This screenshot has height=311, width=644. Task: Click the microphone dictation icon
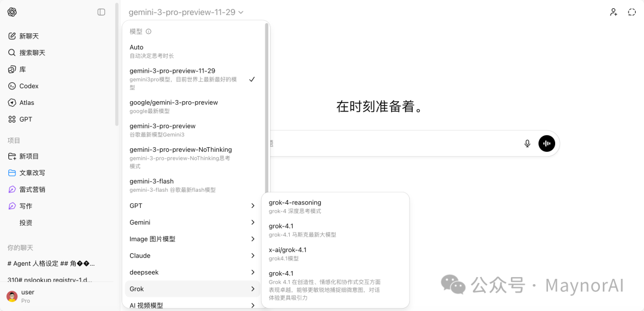527,144
